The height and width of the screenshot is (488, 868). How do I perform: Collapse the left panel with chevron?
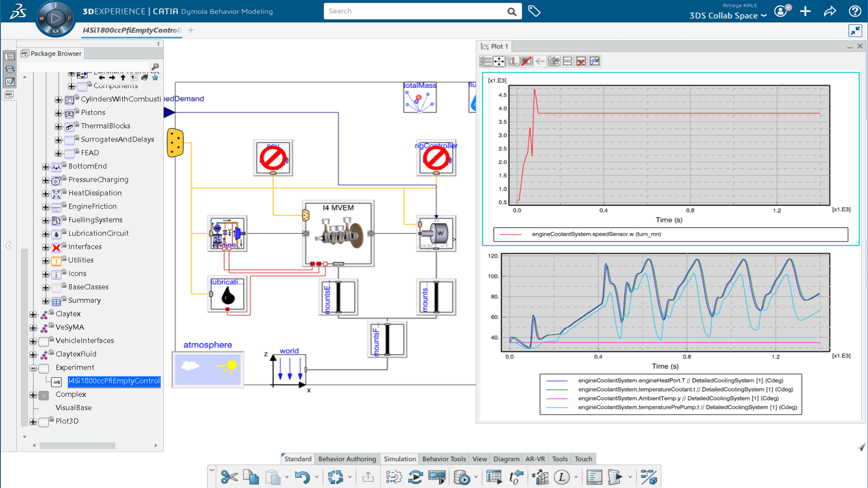[x=158, y=44]
